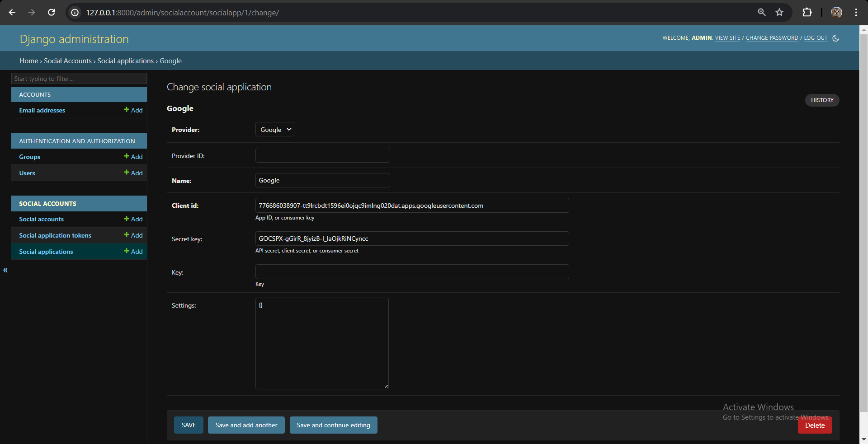Click the red Delete button
Screen dimensions: 868x444
coord(815,425)
